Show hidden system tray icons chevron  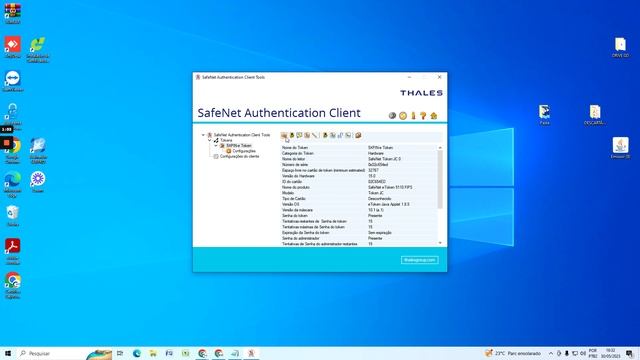point(551,353)
